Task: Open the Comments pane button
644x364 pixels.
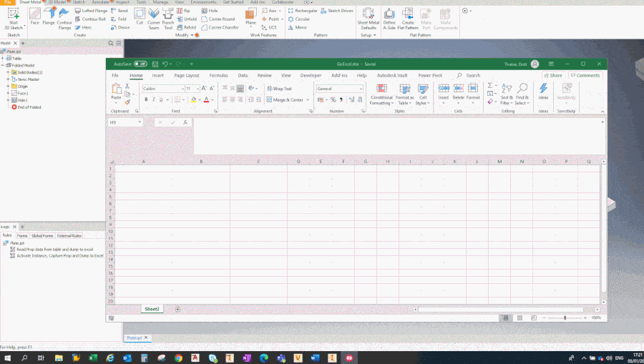Action: 585,75
